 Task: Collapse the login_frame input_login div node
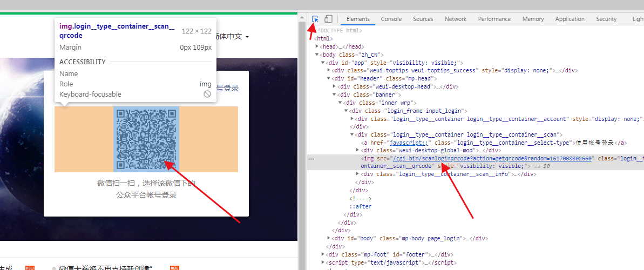point(346,111)
